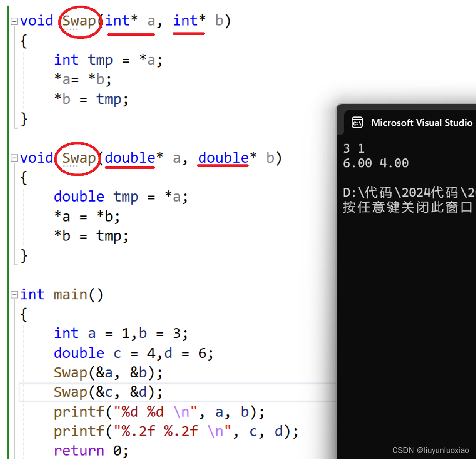The width and height of the screenshot is (476, 459).
Task: Click the 'Swap(&c, &d);' call
Action: click(x=108, y=392)
